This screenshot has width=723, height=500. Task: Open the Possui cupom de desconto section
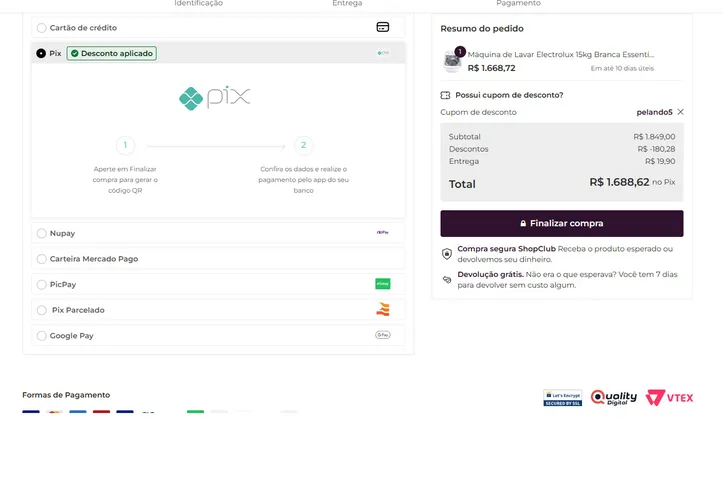click(509, 95)
